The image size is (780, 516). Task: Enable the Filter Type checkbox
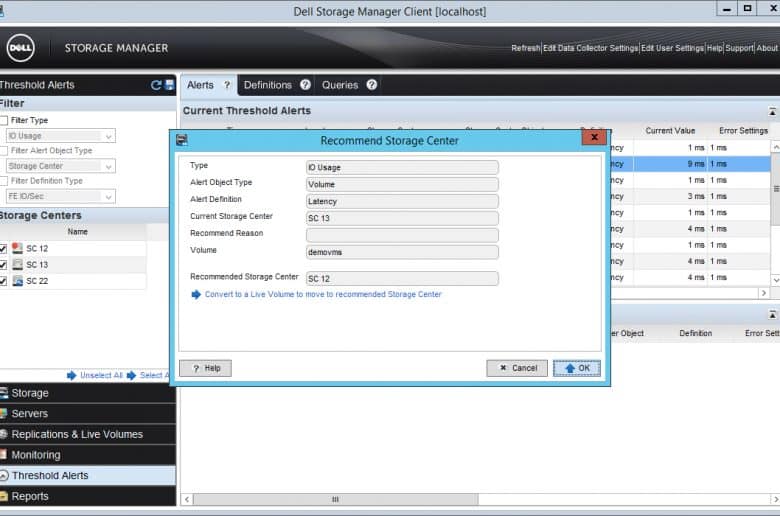pos(4,120)
